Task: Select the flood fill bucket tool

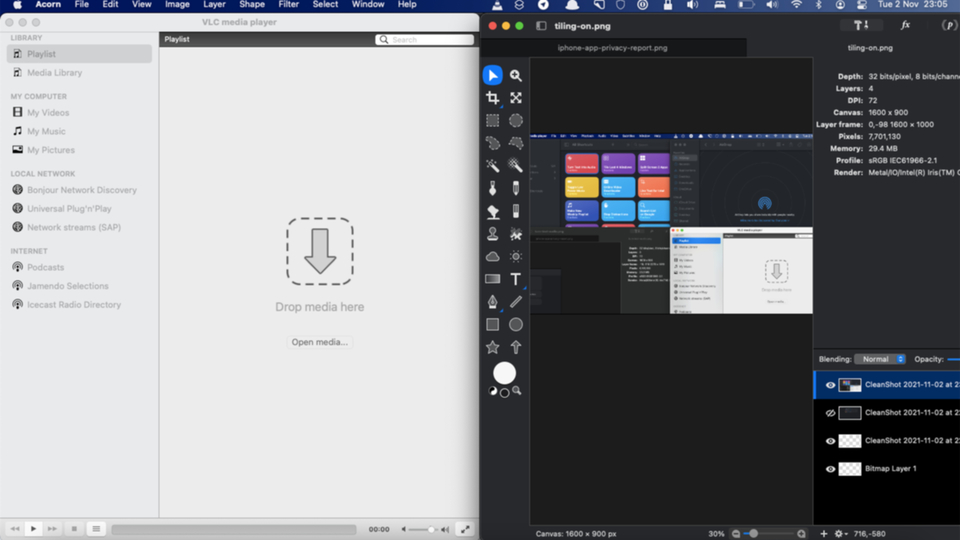Action: pos(493,211)
